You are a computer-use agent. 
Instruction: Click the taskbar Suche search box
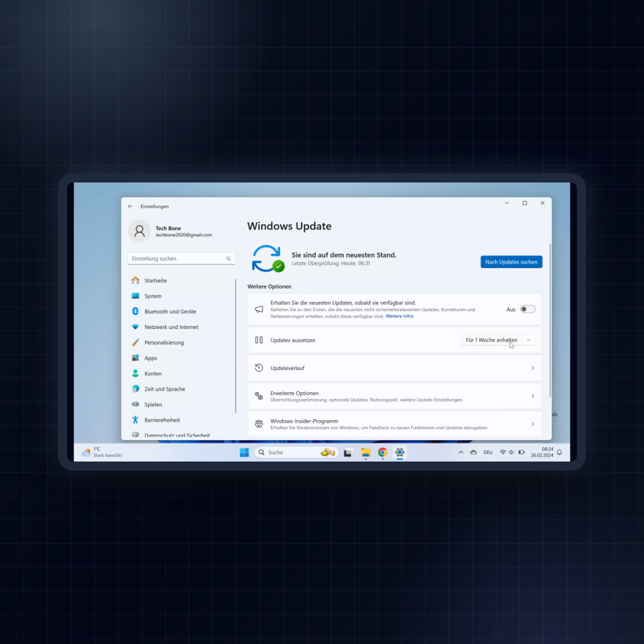(297, 452)
